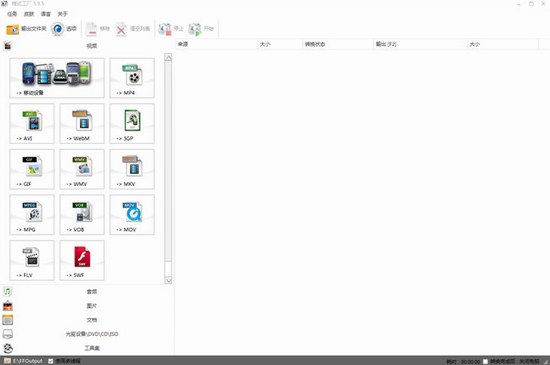Choose the -> AVI conversion tile
The width and height of the screenshot is (550, 365).
(32, 123)
